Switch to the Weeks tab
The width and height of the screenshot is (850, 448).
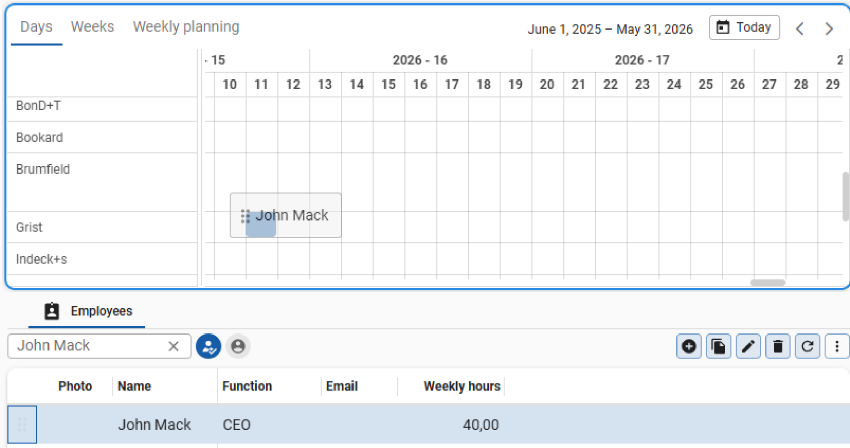(92, 27)
